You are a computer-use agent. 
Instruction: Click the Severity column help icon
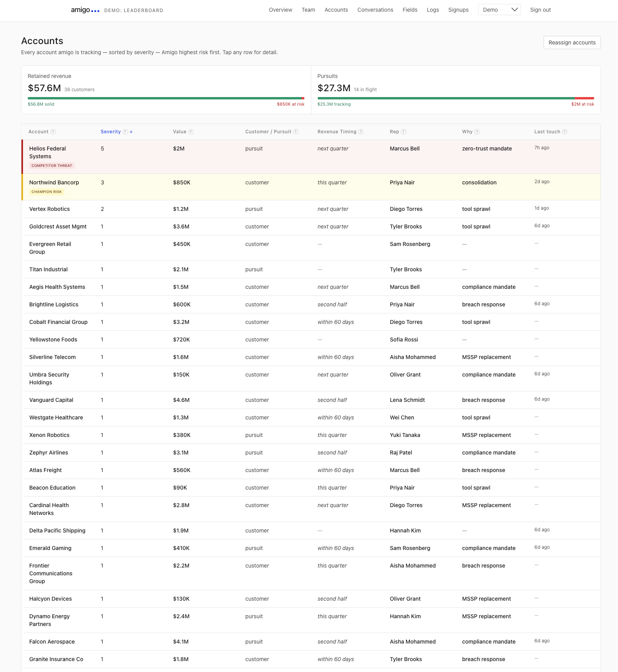[x=125, y=132]
